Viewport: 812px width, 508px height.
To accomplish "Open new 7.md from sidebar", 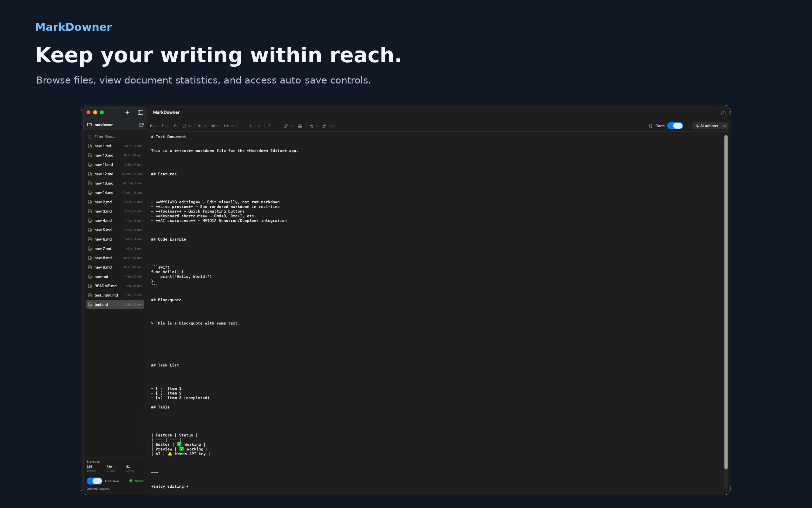I will 115,249.
